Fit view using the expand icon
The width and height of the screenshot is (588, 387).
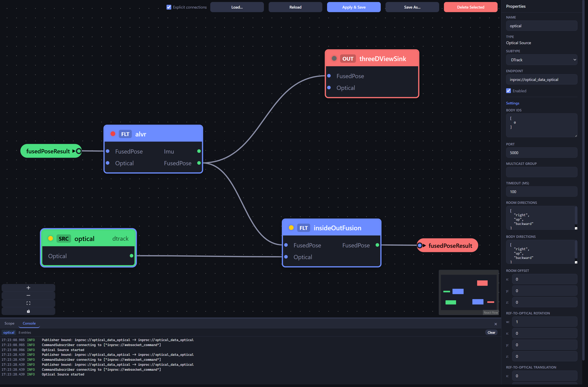click(28, 303)
